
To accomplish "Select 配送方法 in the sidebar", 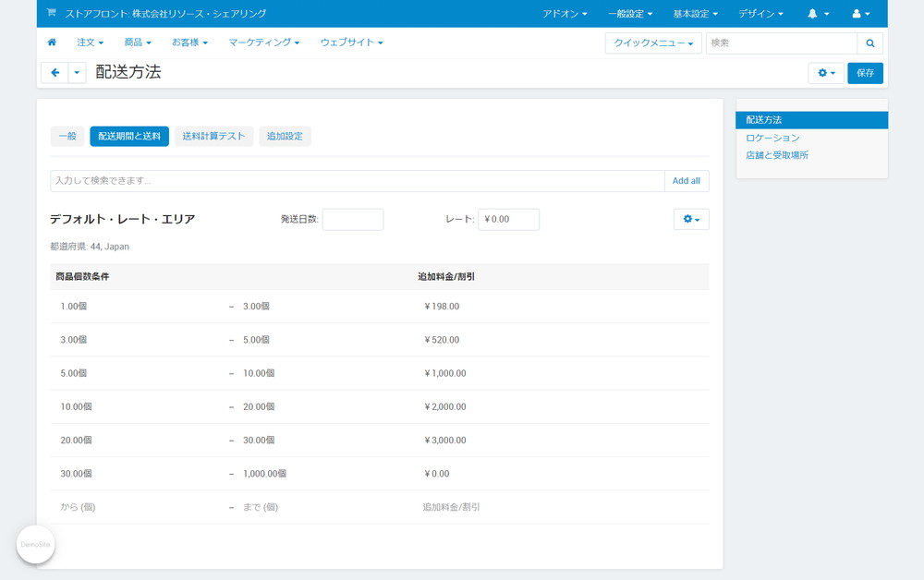I will click(x=811, y=120).
